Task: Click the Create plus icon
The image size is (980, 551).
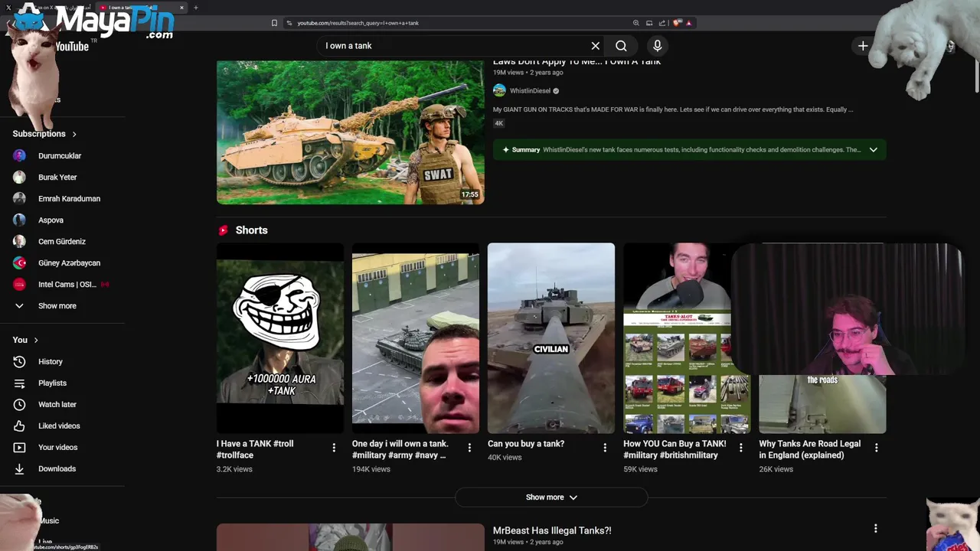Action: point(863,46)
